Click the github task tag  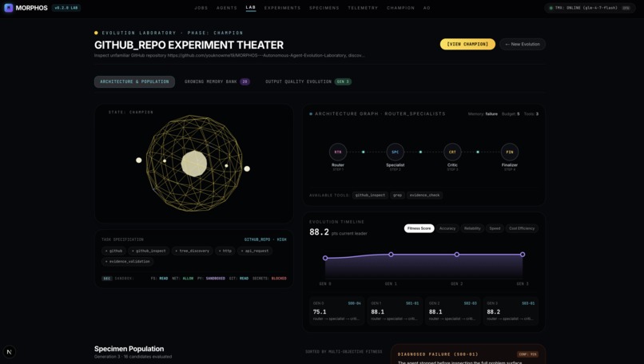pos(113,251)
